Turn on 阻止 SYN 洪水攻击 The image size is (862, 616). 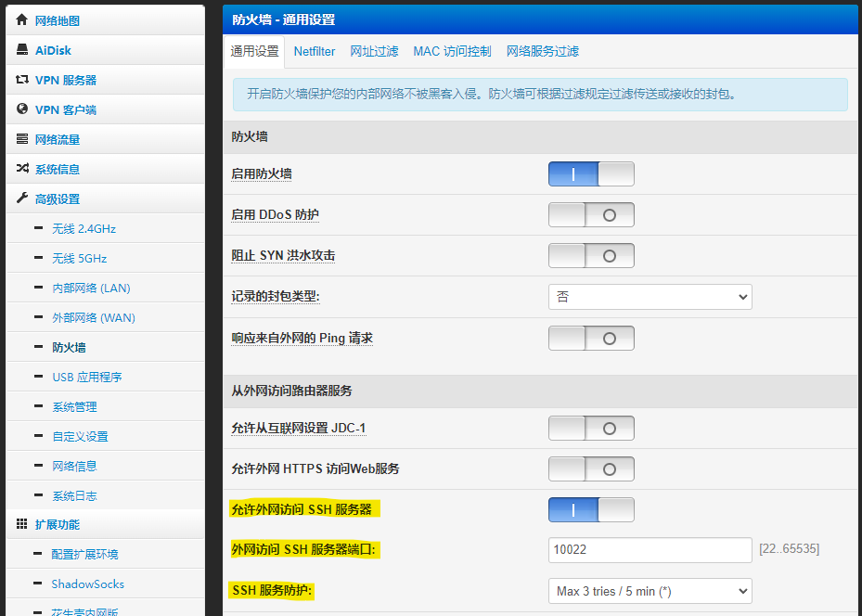(591, 255)
